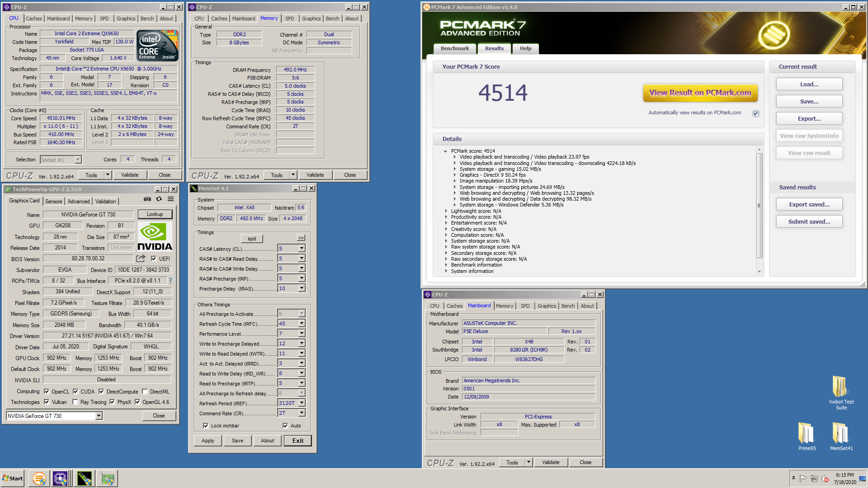Open the Advanced tab in GPU-Z
This screenshot has height=488, width=868.
coord(79,202)
